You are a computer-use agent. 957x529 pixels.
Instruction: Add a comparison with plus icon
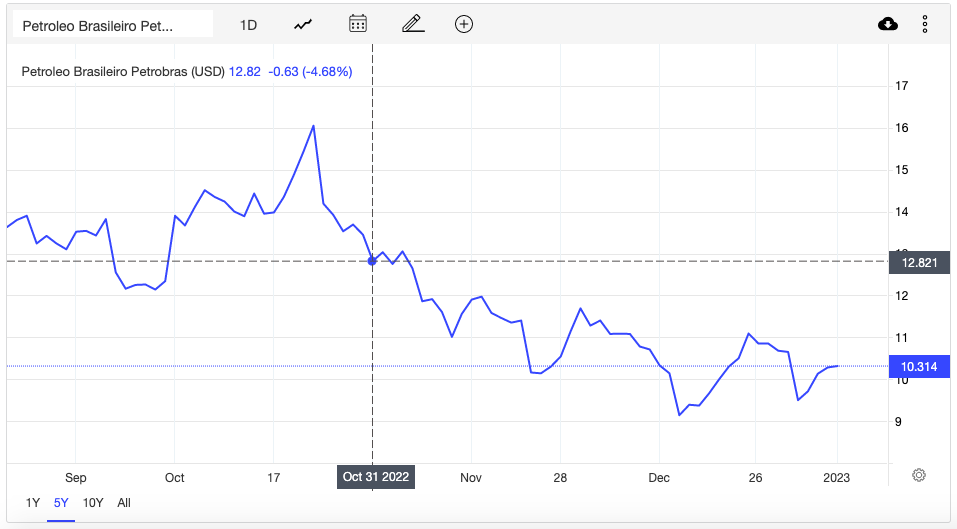464,24
